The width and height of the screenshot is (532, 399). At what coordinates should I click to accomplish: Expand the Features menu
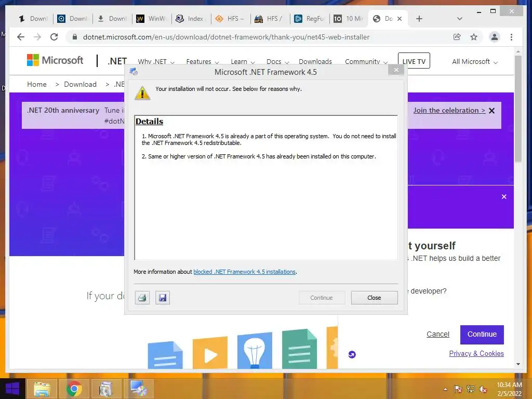(x=203, y=61)
